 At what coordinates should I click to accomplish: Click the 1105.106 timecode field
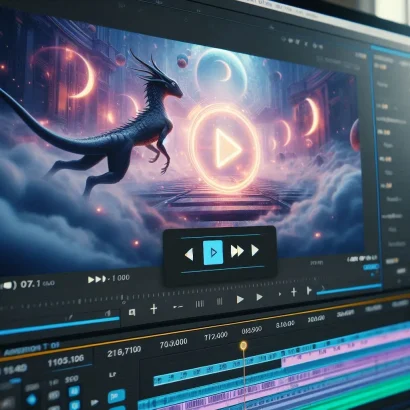pos(66,361)
